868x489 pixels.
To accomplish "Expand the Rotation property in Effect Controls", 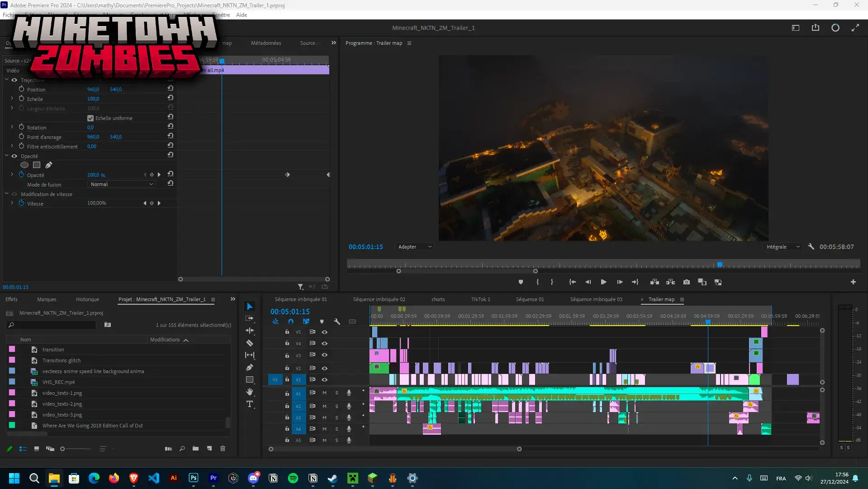I will (x=11, y=127).
